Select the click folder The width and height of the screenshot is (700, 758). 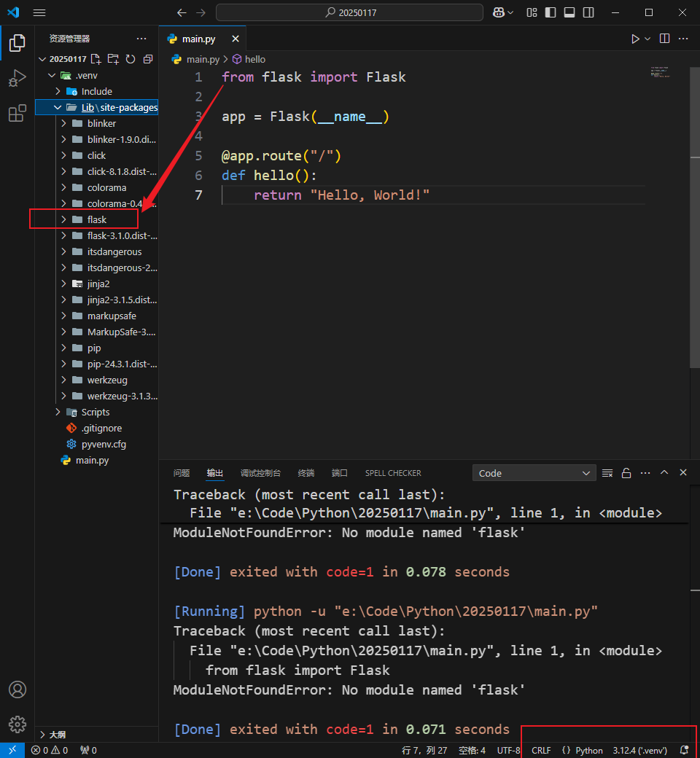point(97,156)
